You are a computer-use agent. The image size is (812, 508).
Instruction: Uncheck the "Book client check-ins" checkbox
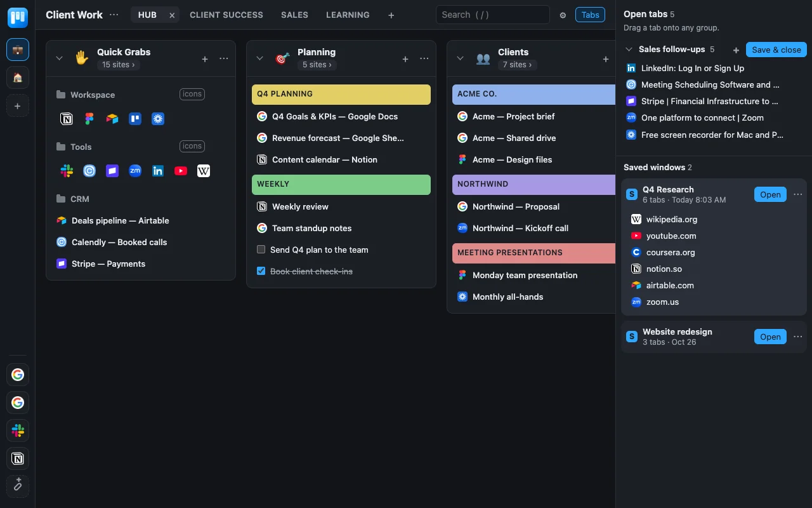(x=261, y=271)
